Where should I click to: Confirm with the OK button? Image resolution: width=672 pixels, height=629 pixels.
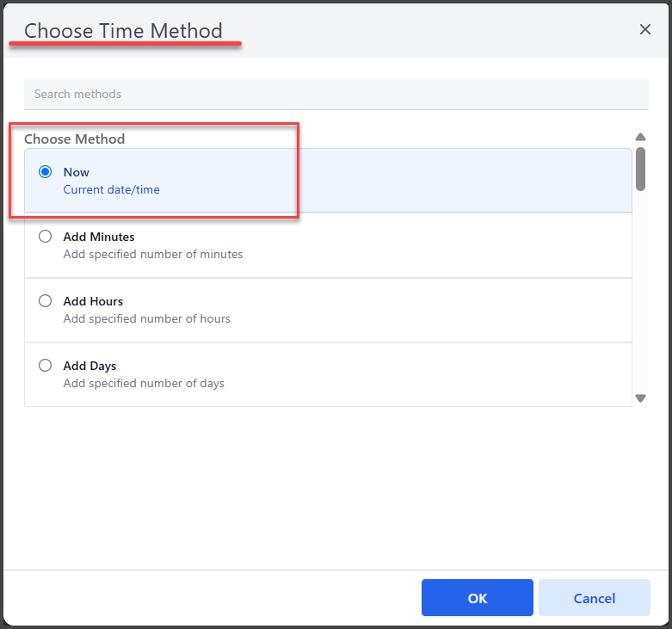pyautogui.click(x=477, y=598)
